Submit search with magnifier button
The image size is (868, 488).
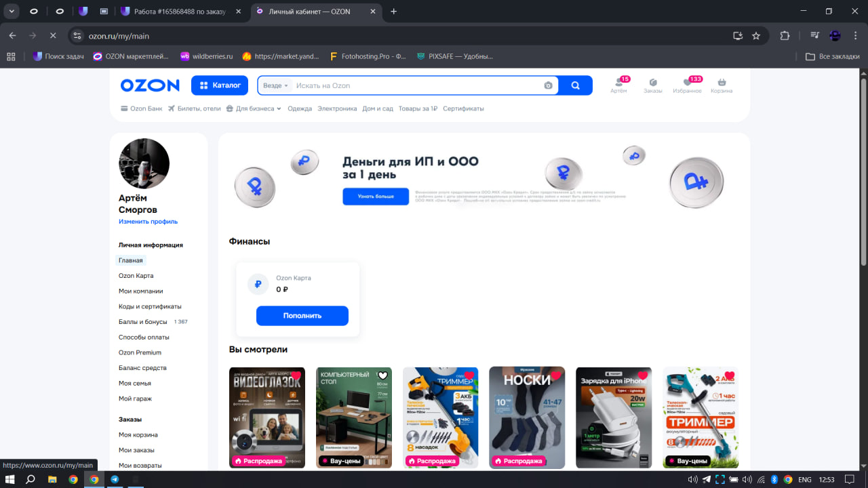576,85
